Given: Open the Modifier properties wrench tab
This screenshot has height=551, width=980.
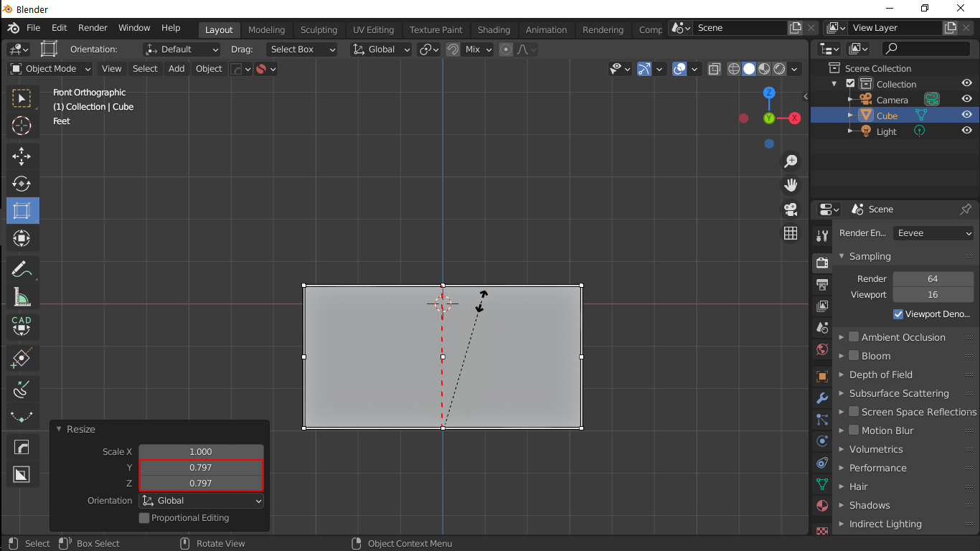Looking at the screenshot, I should pyautogui.click(x=822, y=398).
